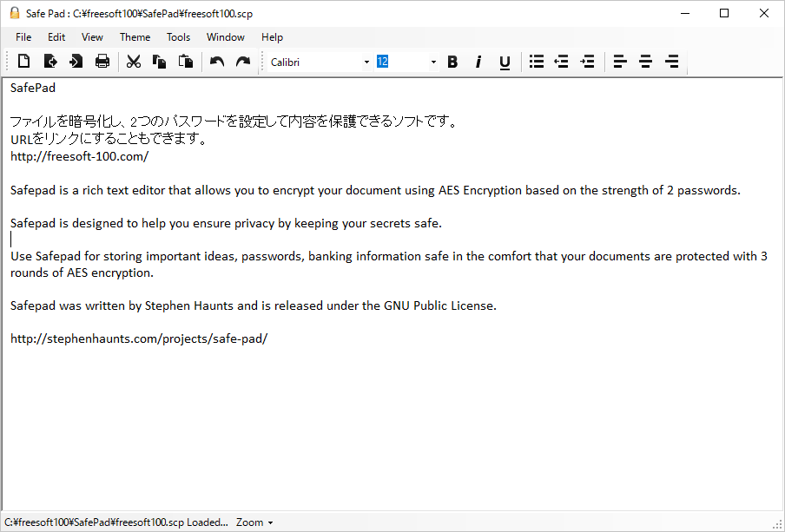Click the stephenhaunts.com/projects/safe-pad/ link
This screenshot has height=532, width=785.
tap(139, 338)
